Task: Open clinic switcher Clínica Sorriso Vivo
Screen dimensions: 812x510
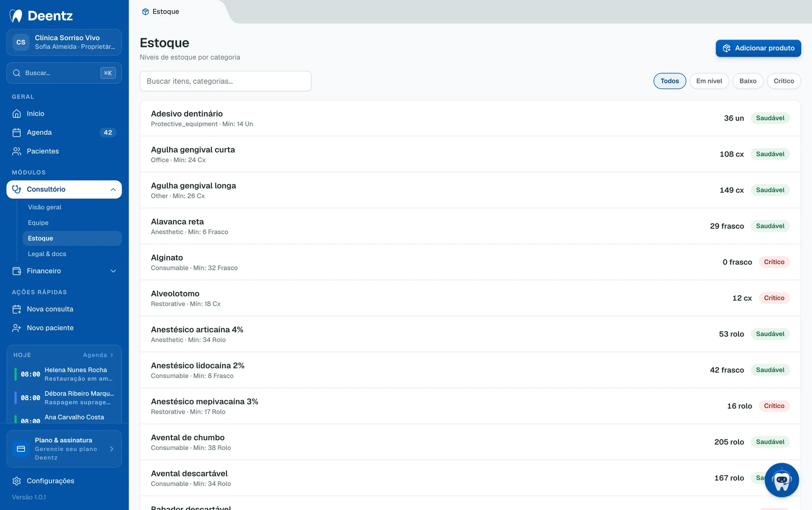Action: (x=64, y=42)
